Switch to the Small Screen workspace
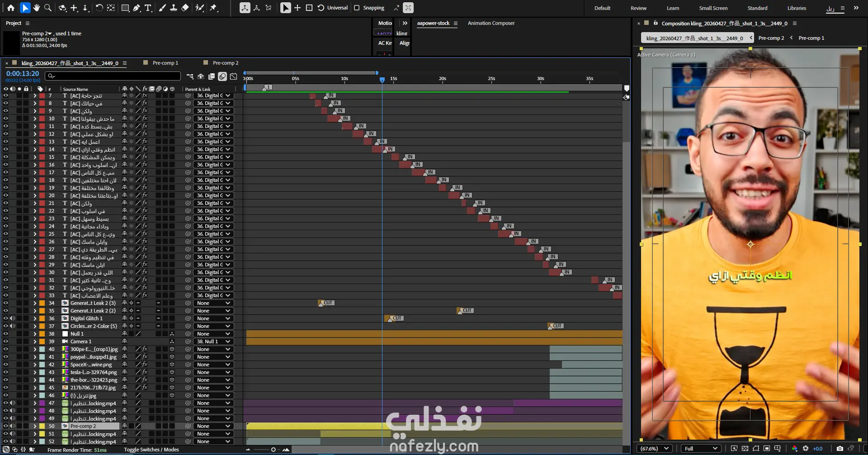Image resolution: width=868 pixels, height=455 pixels. 713,8
